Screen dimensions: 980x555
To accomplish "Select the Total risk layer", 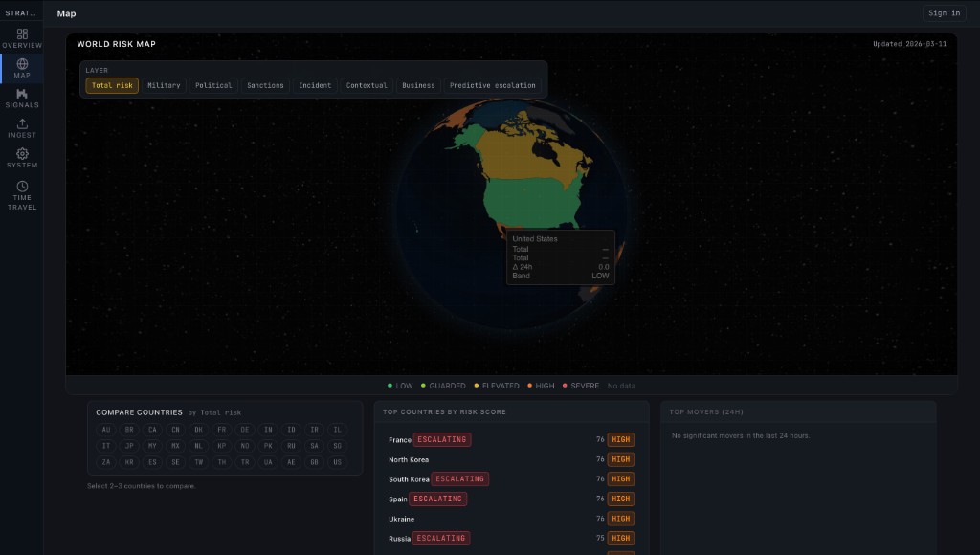I will pos(112,85).
